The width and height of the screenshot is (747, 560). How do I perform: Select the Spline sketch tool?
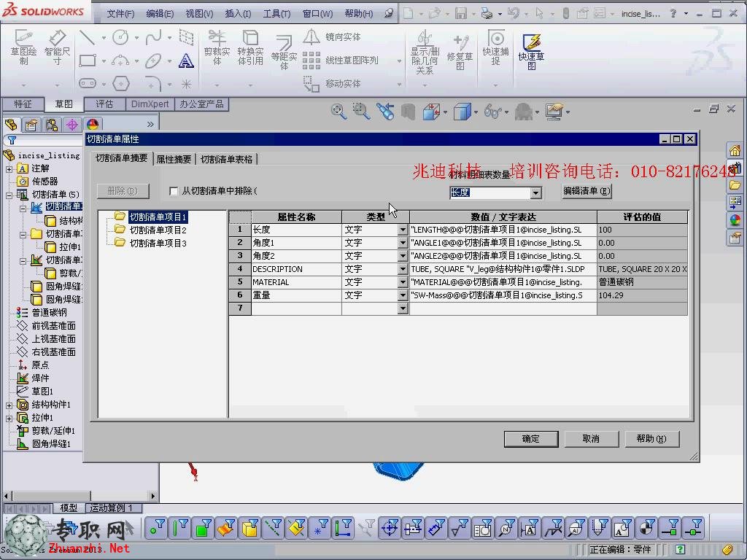153,37
